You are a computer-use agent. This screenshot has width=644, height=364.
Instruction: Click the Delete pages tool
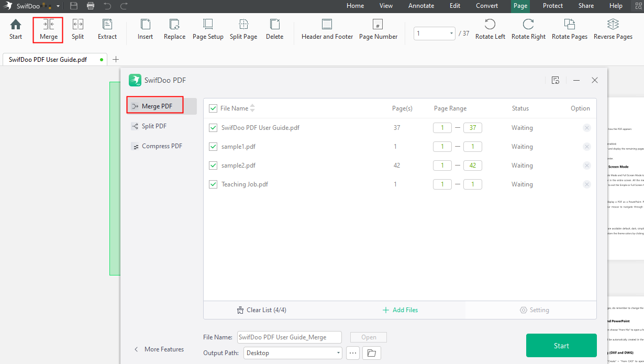pos(274,29)
